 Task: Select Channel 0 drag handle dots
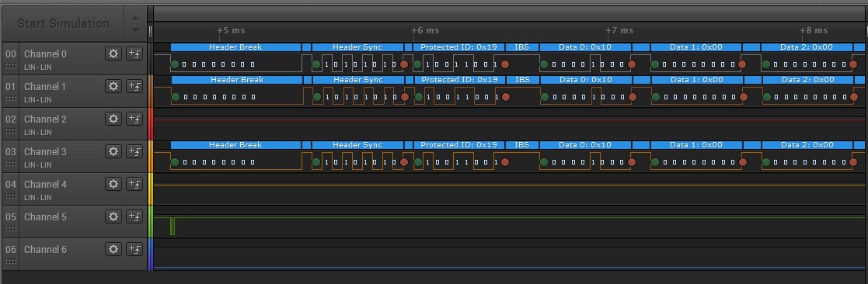(x=11, y=66)
